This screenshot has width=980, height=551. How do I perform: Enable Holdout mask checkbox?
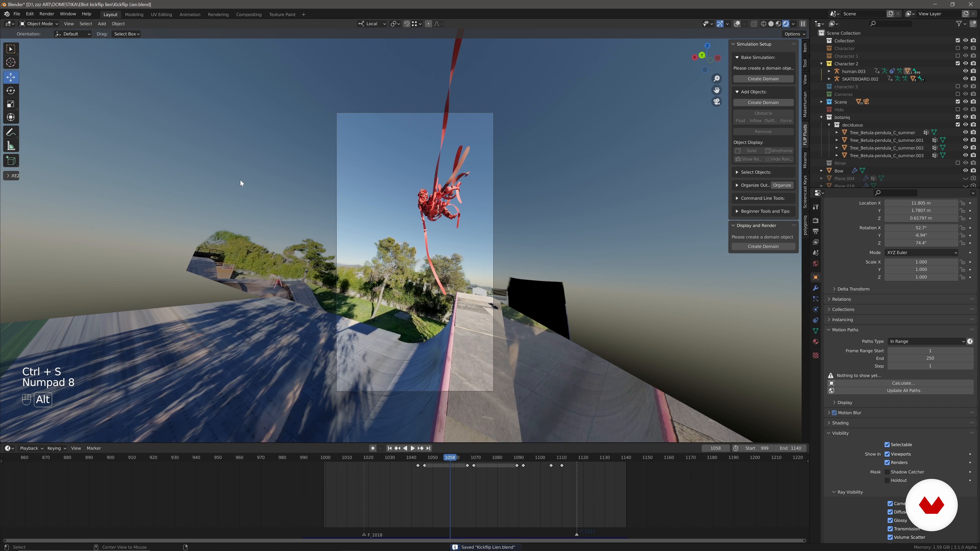click(887, 480)
